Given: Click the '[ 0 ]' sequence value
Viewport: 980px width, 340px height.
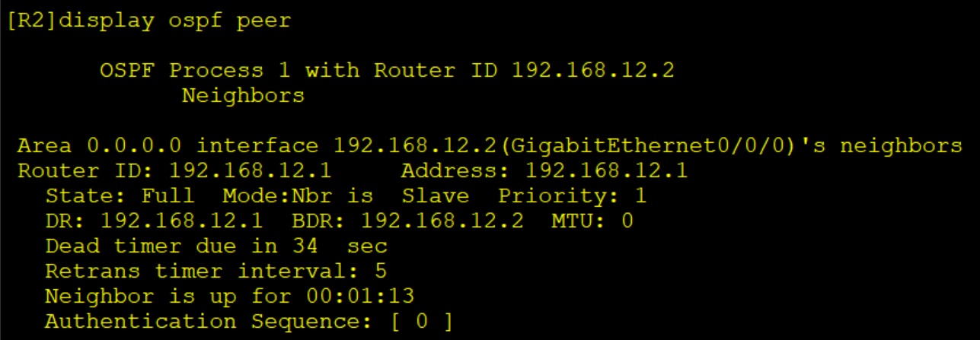Looking at the screenshot, I should tap(422, 321).
